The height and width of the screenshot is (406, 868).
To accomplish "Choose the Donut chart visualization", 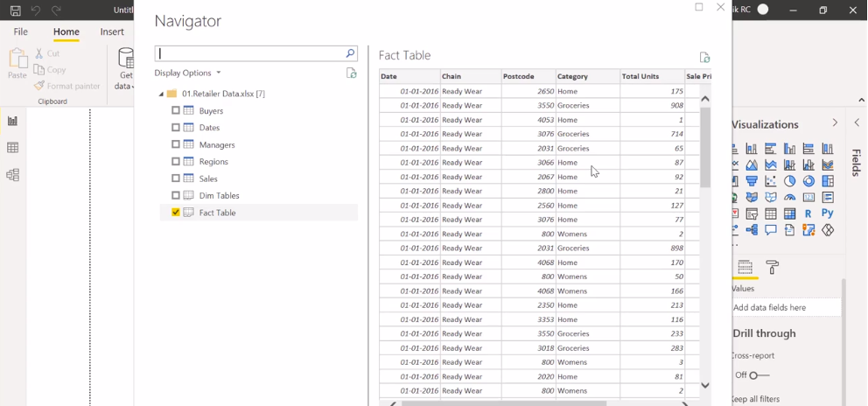I will click(x=808, y=181).
